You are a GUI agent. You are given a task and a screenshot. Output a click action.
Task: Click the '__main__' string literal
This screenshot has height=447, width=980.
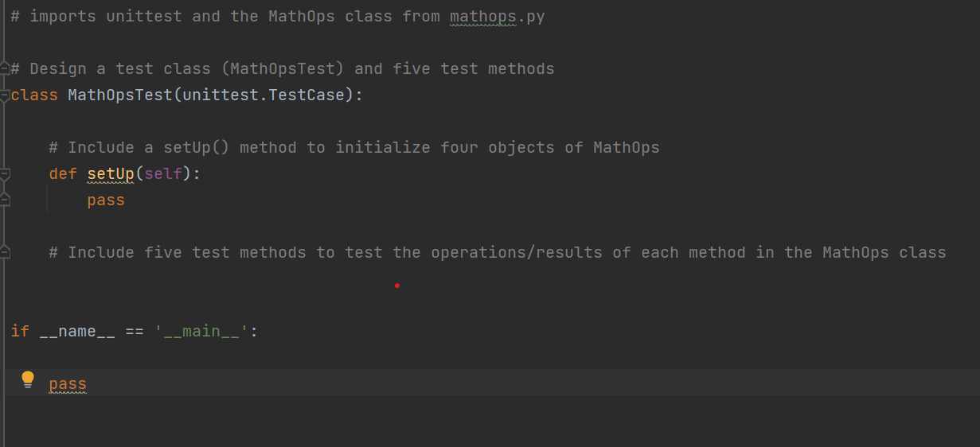point(202,332)
